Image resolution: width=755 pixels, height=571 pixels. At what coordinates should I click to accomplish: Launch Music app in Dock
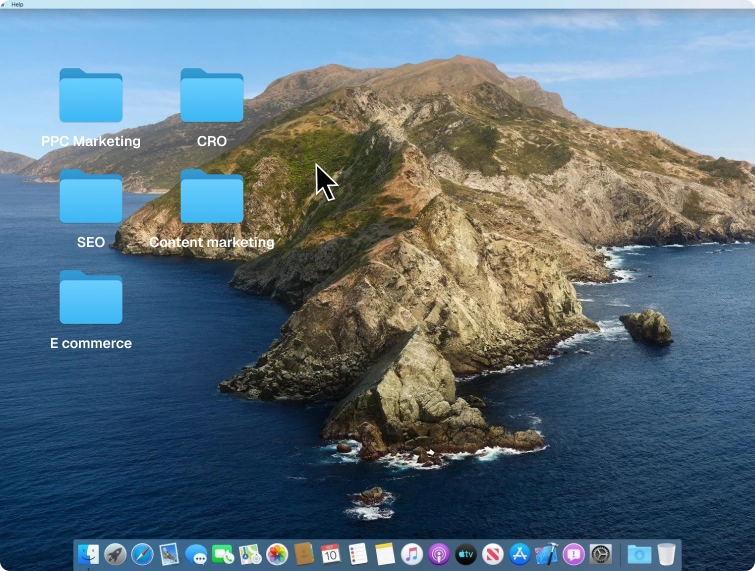point(412,554)
